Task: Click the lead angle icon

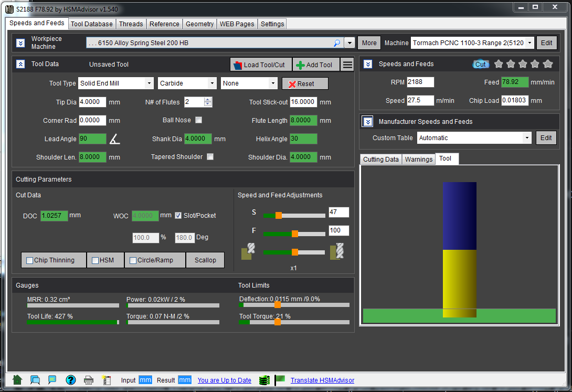Action: 114,139
